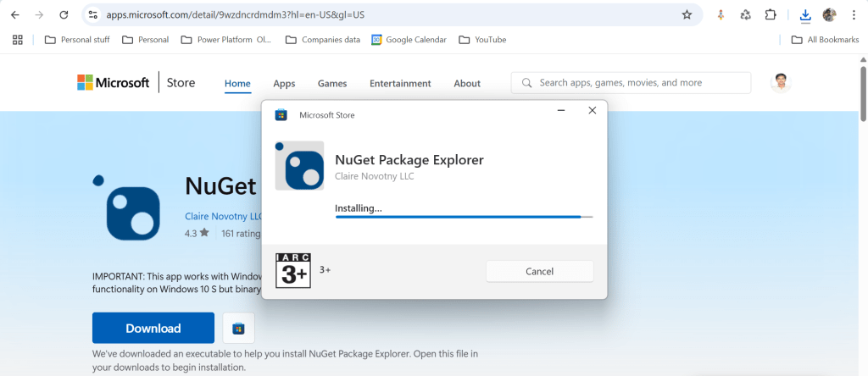Open the Chrome three-dot menu

[854, 14]
